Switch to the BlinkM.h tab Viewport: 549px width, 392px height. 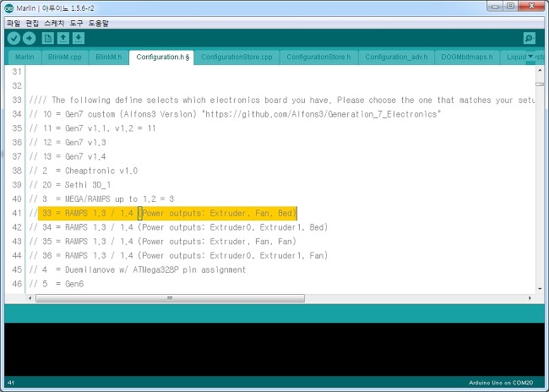(109, 57)
